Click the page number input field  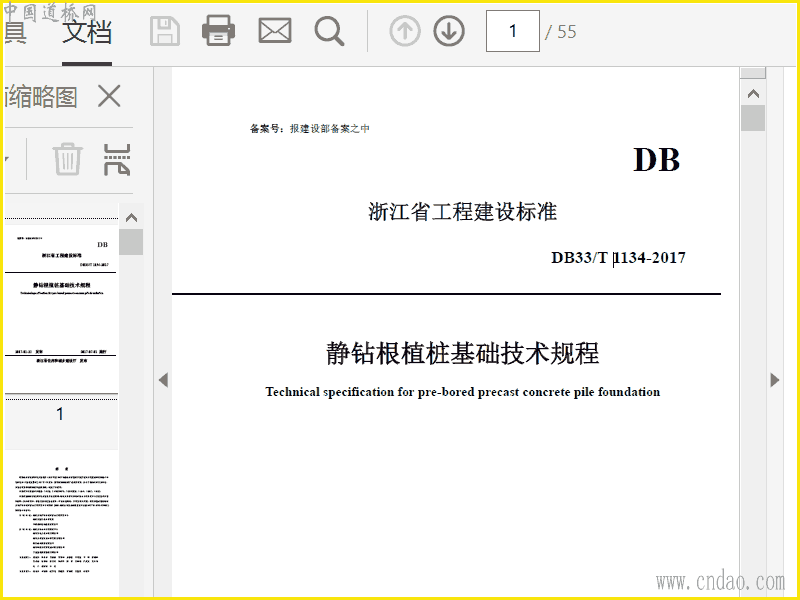click(512, 31)
